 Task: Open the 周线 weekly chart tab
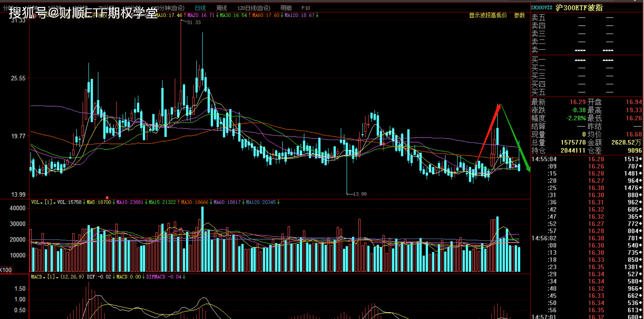(221, 8)
